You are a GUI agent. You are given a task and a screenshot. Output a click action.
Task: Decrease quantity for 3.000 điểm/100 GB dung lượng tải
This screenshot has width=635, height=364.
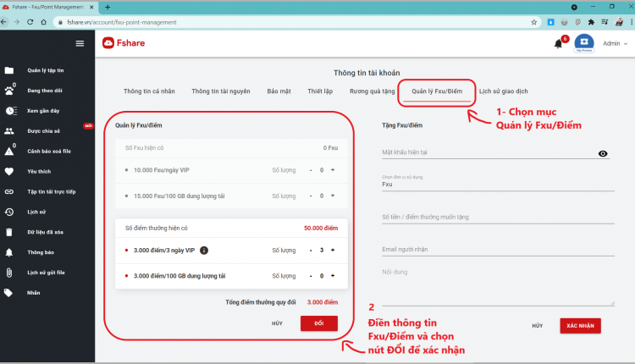pyautogui.click(x=311, y=276)
